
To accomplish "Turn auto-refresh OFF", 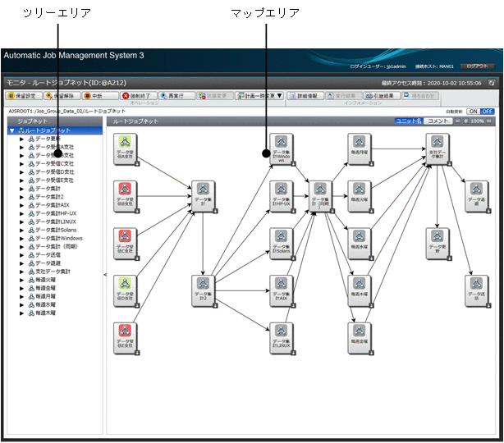I will [487, 111].
